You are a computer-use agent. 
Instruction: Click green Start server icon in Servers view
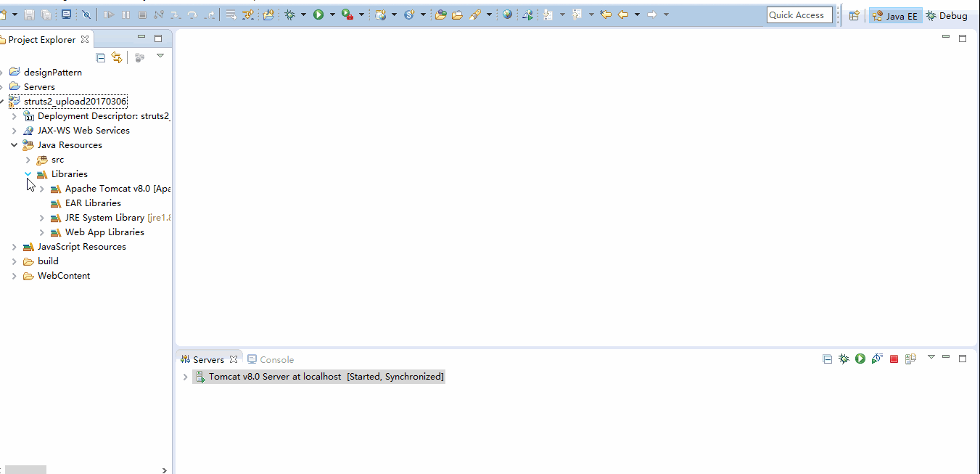[x=860, y=359]
